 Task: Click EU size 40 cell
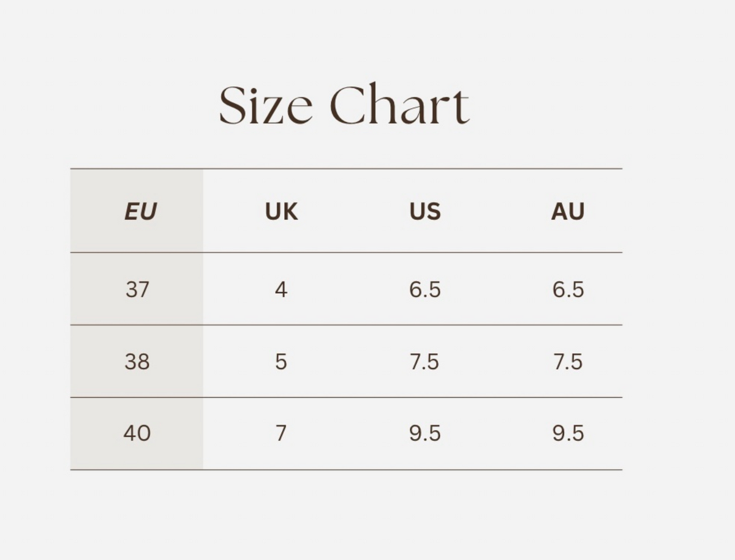137,433
